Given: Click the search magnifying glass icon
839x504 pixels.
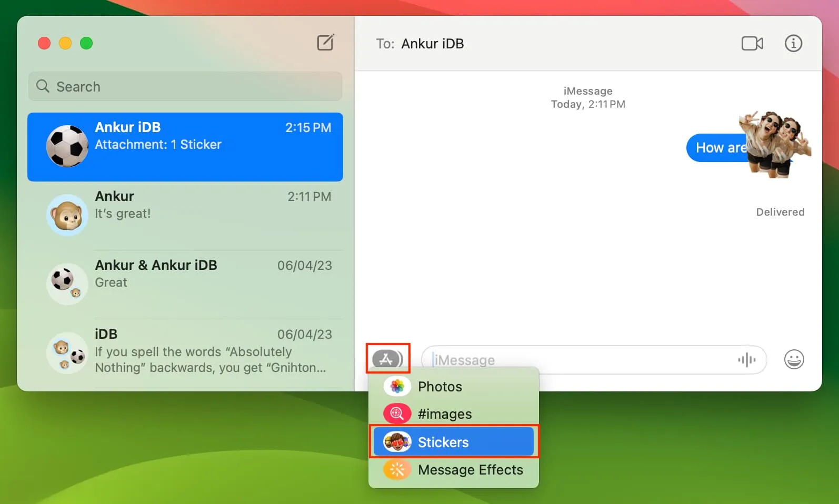Looking at the screenshot, I should pos(43,86).
